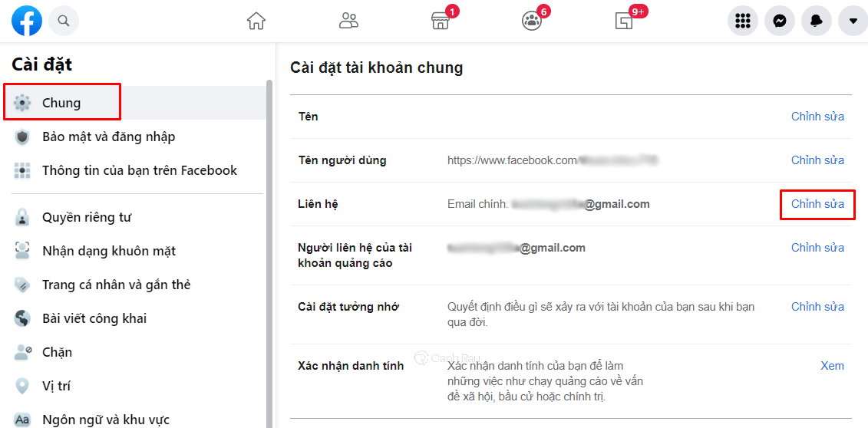868x428 pixels.
Task: Click the left sidebar scrollbar
Action: pos(269,254)
